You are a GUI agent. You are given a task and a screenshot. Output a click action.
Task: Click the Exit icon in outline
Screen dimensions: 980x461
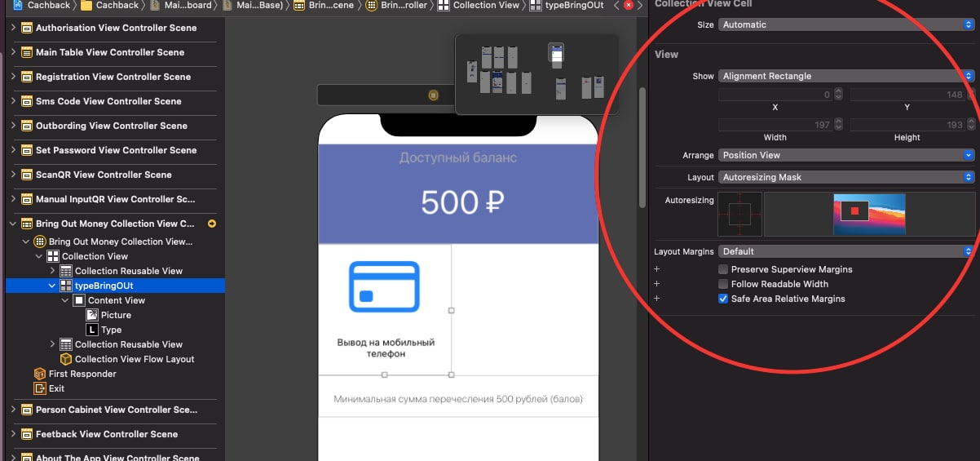[40, 388]
